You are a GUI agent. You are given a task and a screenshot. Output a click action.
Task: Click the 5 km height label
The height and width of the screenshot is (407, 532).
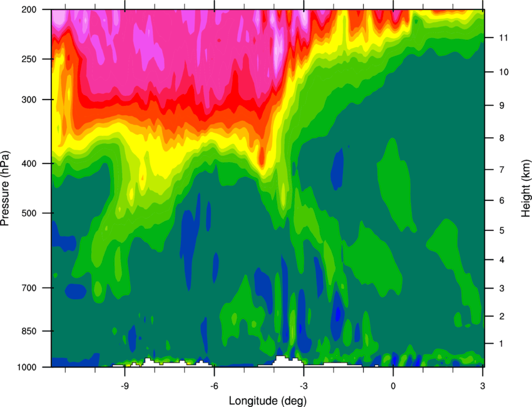coord(502,230)
